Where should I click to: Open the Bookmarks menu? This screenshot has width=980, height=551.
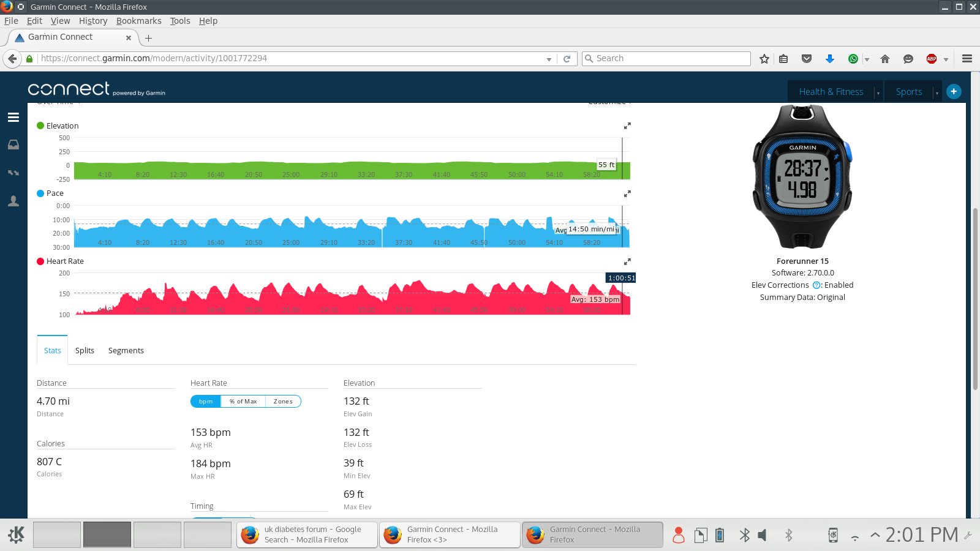pyautogui.click(x=139, y=21)
